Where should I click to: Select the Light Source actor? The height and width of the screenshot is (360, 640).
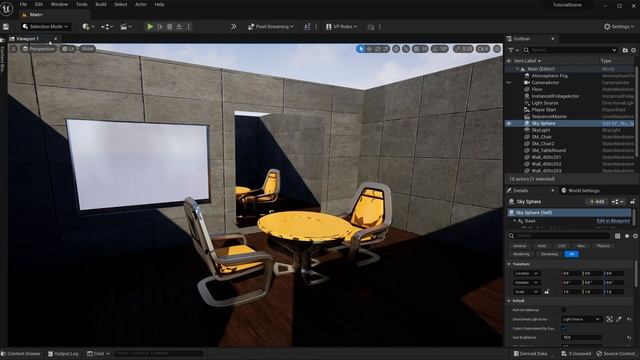tap(544, 103)
